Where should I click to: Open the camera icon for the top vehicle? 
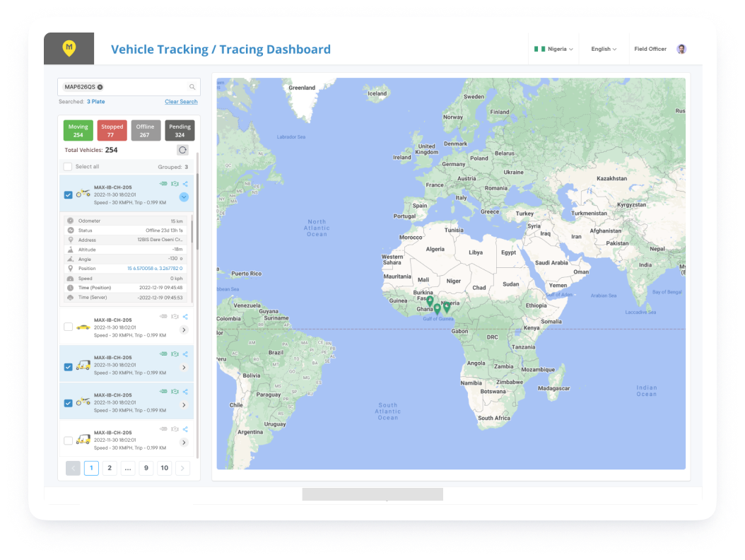pyautogui.click(x=175, y=183)
